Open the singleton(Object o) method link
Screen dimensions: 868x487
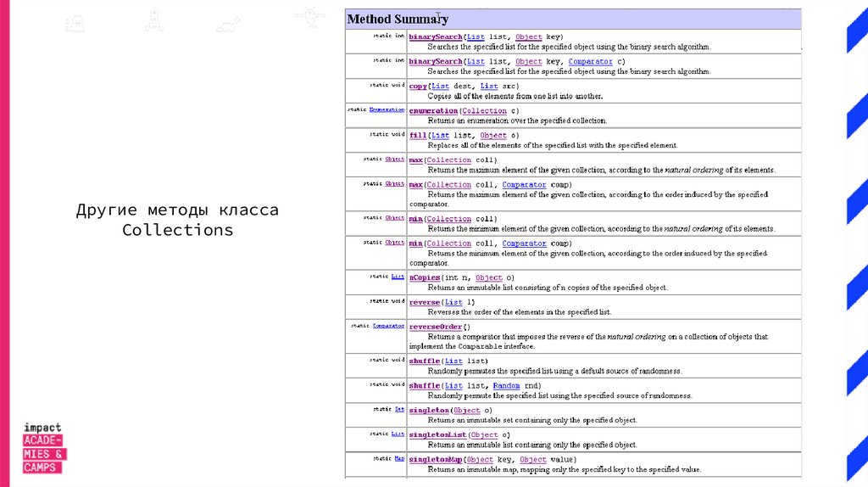(x=429, y=411)
